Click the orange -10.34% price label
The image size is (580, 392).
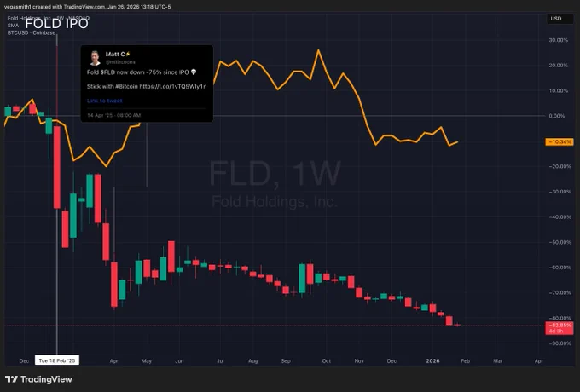coord(560,141)
